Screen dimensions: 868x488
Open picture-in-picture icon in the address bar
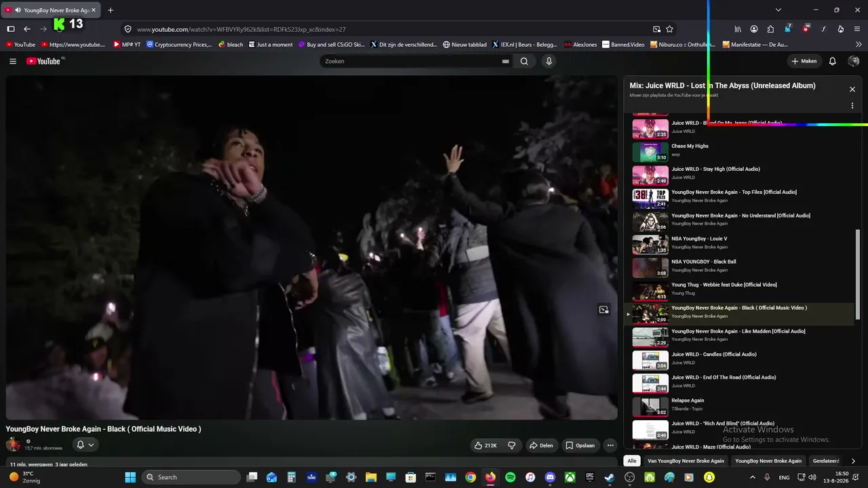656,29
